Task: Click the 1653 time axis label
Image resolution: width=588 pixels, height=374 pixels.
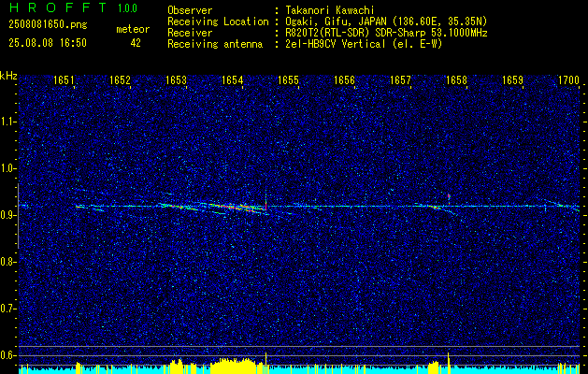Action: (x=177, y=80)
